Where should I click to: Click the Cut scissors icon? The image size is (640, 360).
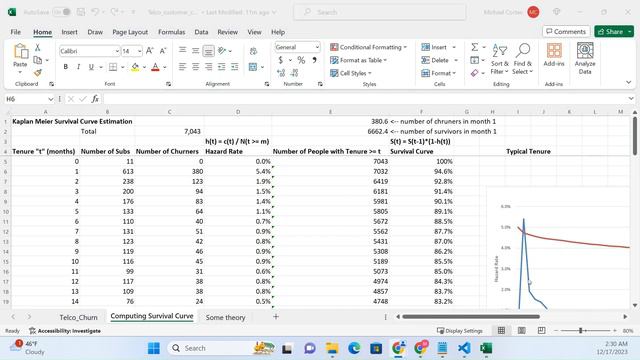click(38, 48)
